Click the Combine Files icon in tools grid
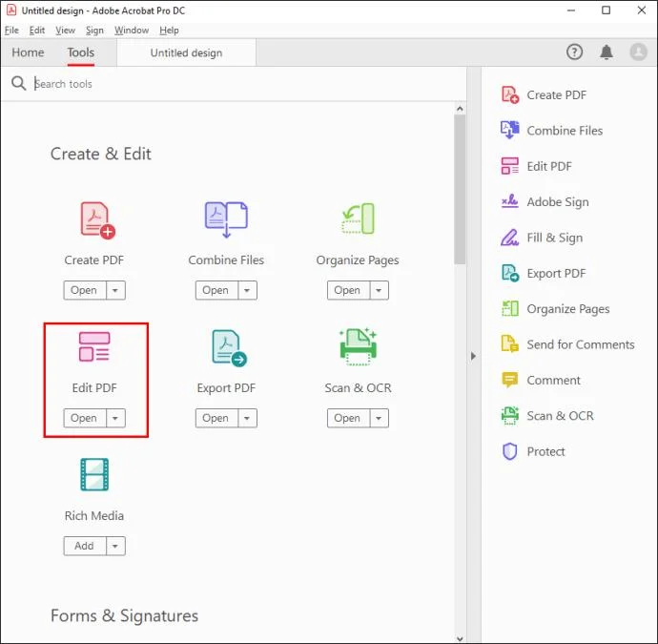Viewport: 658px width, 644px height. point(226,219)
